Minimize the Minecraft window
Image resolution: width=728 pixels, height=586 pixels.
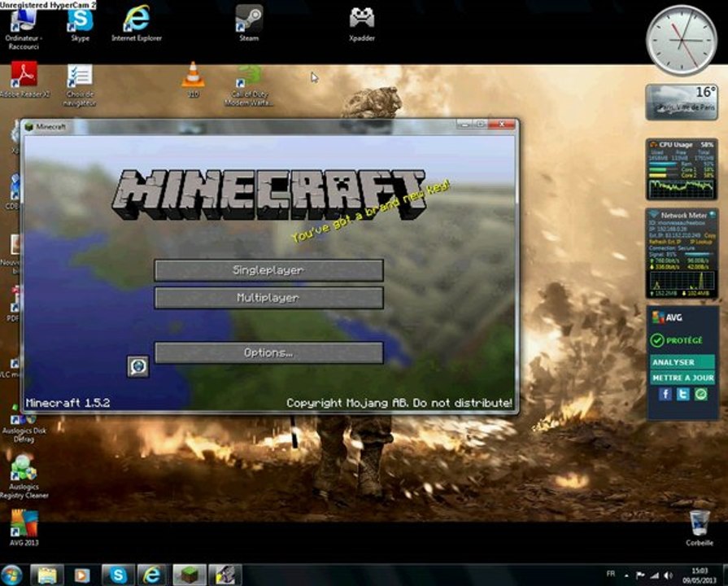(x=464, y=124)
